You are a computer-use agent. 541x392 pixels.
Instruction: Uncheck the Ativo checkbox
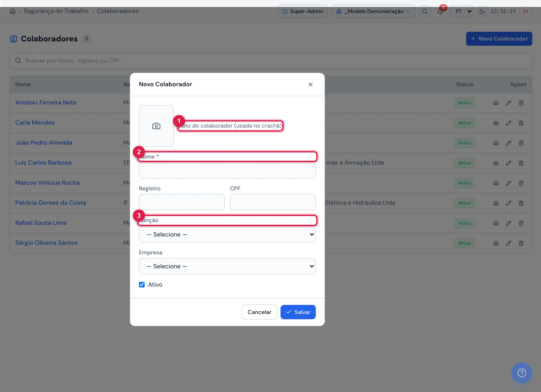142,284
